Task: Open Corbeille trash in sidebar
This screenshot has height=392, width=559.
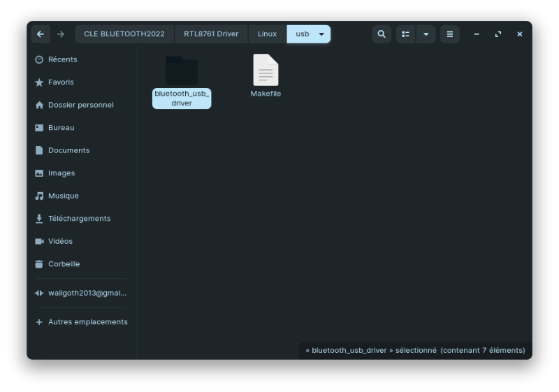Action: pos(64,264)
